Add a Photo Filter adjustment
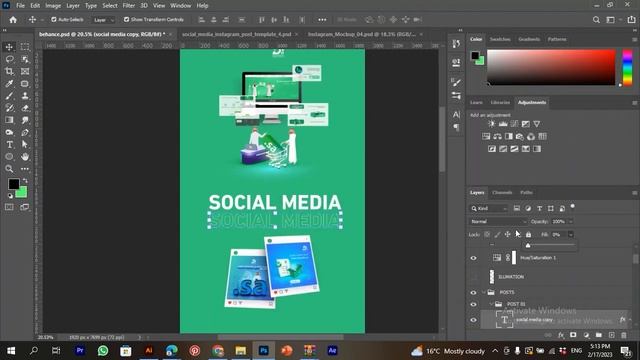The image size is (640, 360). point(520,136)
